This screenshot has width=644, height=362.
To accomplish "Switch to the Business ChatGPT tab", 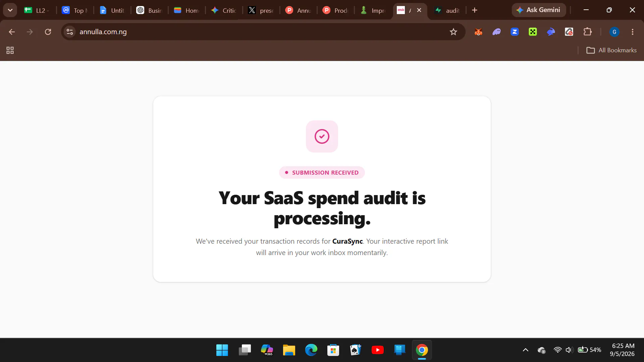I will coord(150,10).
